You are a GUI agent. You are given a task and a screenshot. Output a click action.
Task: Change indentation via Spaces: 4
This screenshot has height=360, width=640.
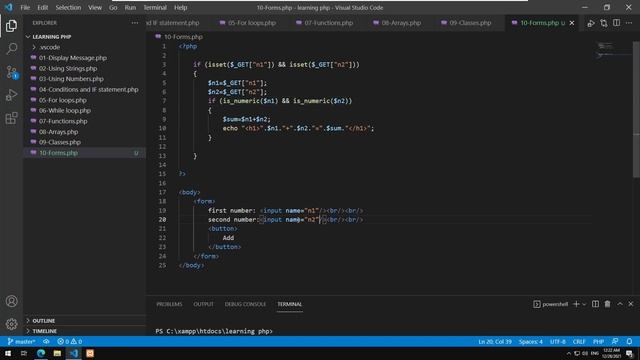click(531, 342)
